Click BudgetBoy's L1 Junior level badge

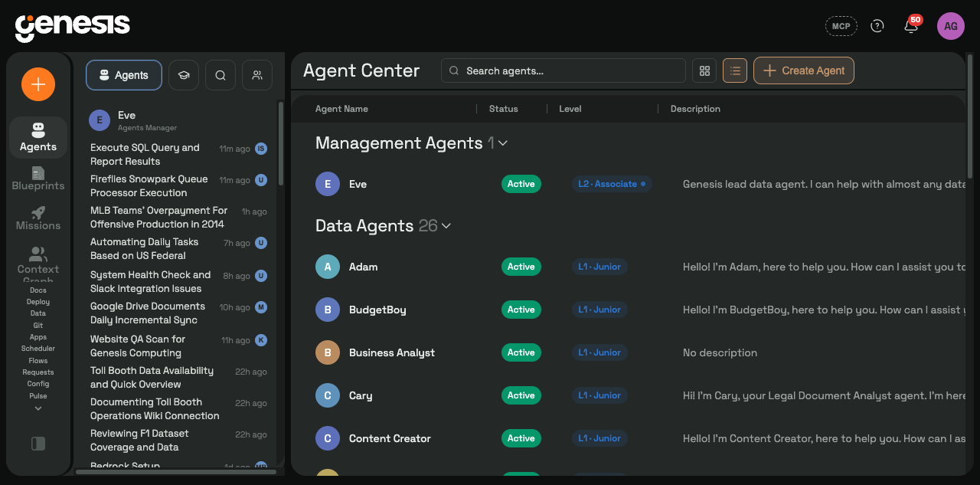click(x=599, y=310)
